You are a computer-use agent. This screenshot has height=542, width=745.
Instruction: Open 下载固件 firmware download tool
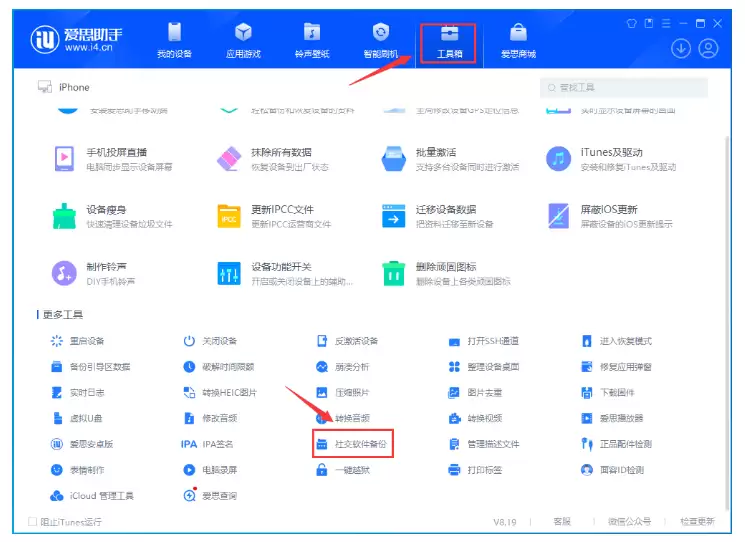point(608,392)
